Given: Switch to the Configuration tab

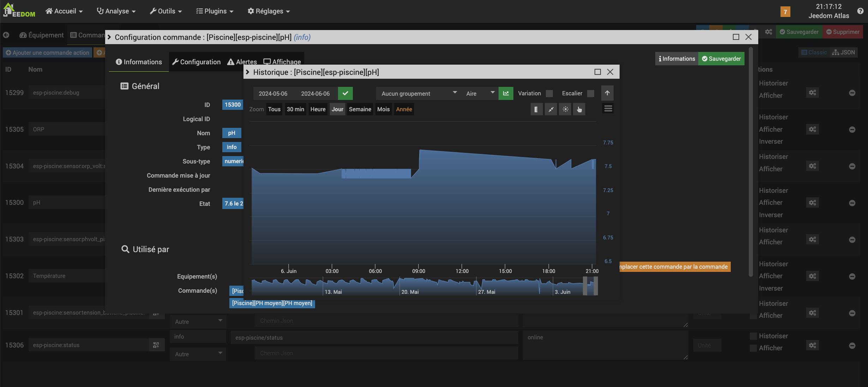Looking at the screenshot, I should click(197, 62).
